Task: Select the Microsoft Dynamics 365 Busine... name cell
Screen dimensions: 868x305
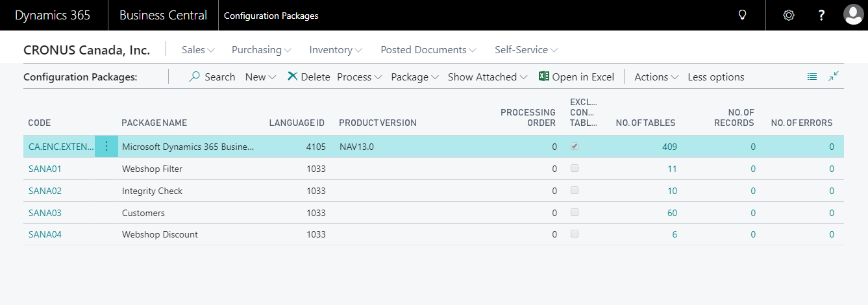Action: (188, 147)
